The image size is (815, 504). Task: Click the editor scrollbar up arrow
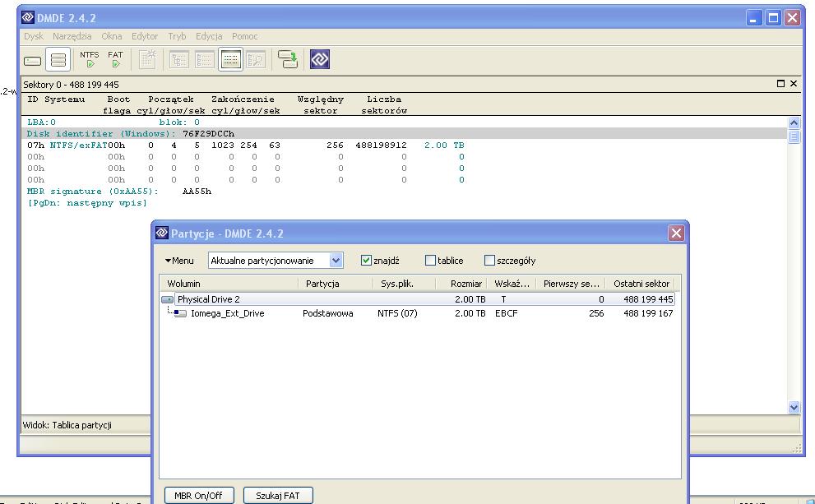click(794, 123)
